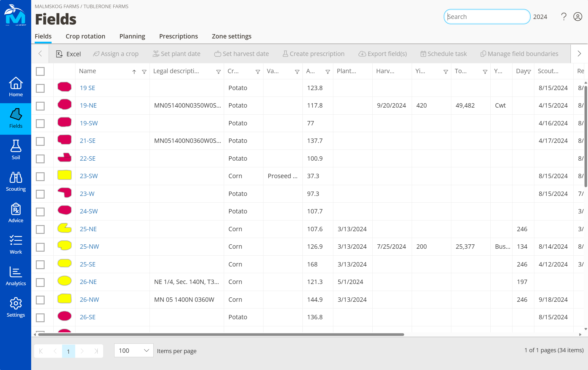Open the Settings gear section
Image resolution: width=588 pixels, height=370 pixels.
[16, 307]
